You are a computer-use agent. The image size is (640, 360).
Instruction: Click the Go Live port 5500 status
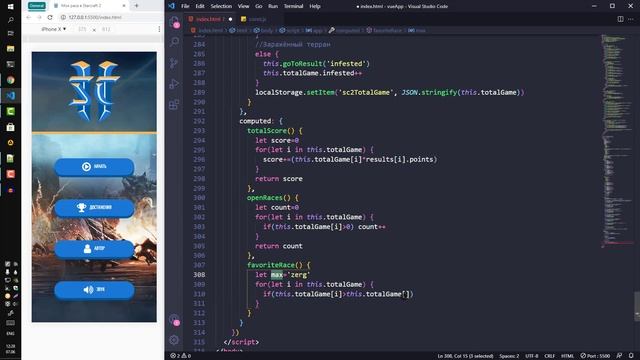click(595, 356)
